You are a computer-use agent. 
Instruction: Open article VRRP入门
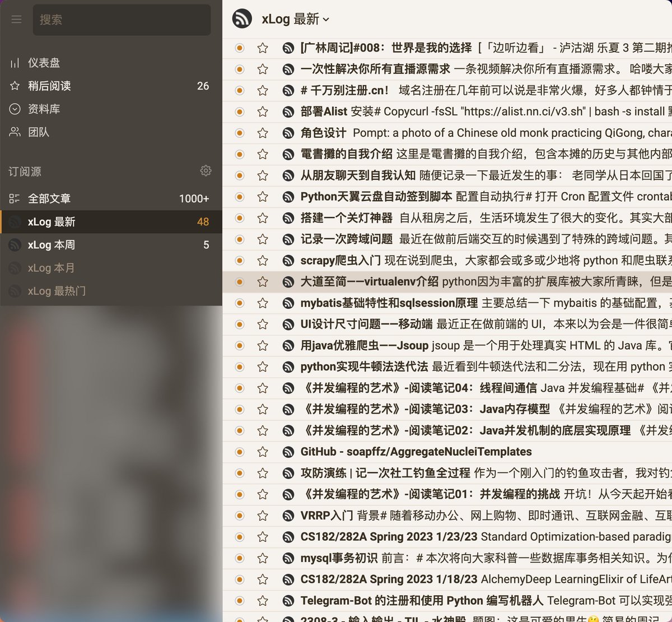pyautogui.click(x=326, y=516)
